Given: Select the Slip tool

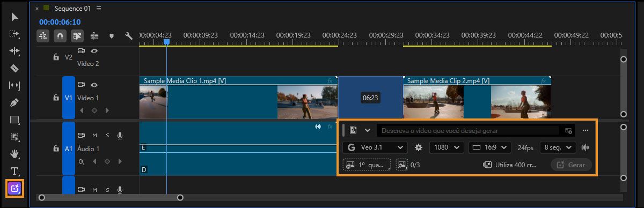Looking at the screenshot, I should coord(14,85).
